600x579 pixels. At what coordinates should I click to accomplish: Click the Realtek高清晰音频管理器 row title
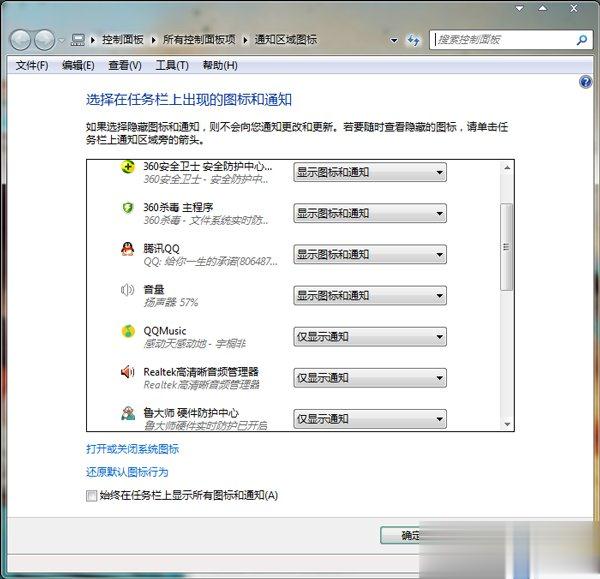pyautogui.click(x=201, y=372)
